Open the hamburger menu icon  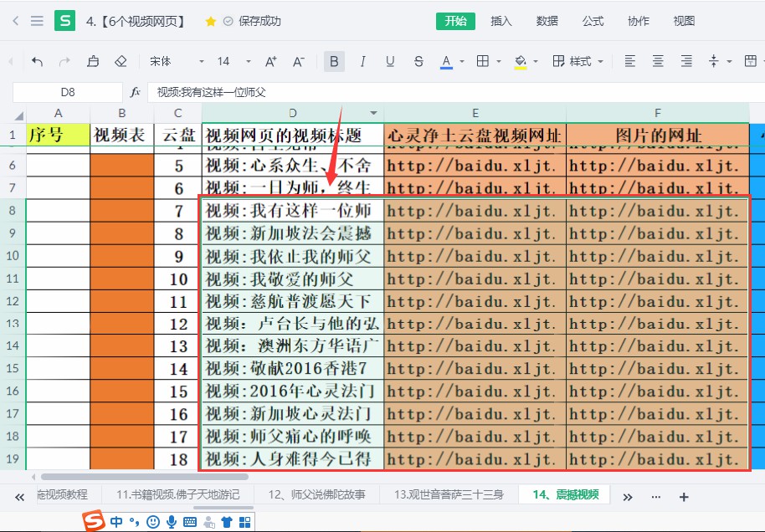(37, 21)
